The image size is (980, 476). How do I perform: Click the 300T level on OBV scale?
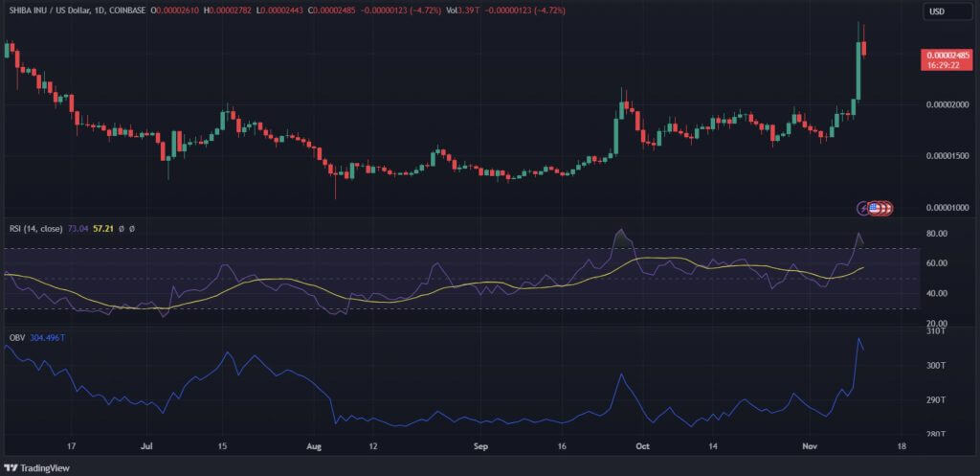(935, 366)
